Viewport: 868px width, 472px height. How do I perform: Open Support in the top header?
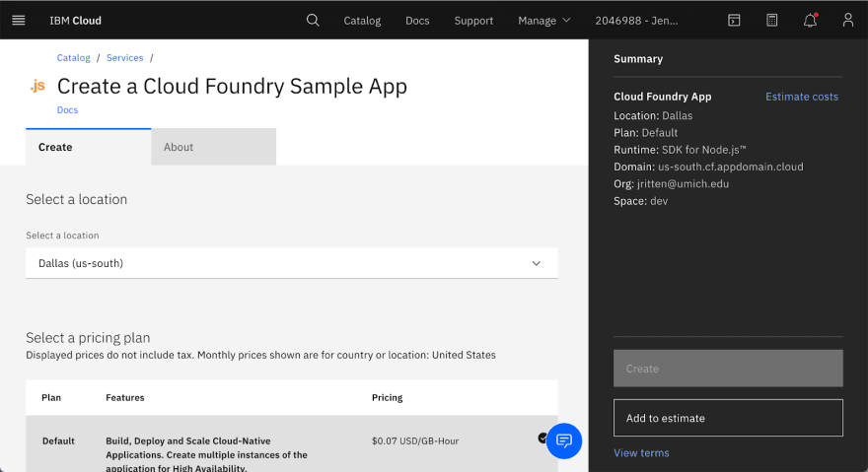tap(473, 21)
